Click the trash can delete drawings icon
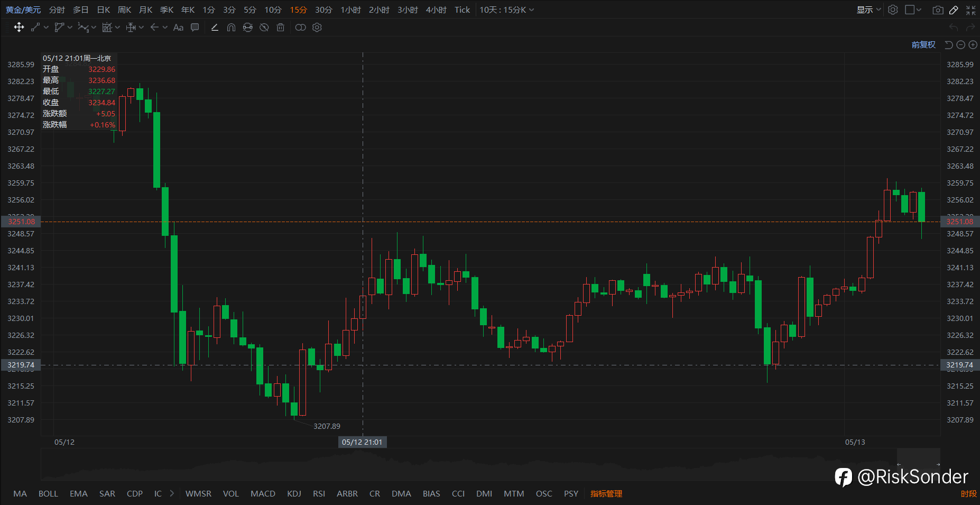 pyautogui.click(x=281, y=27)
